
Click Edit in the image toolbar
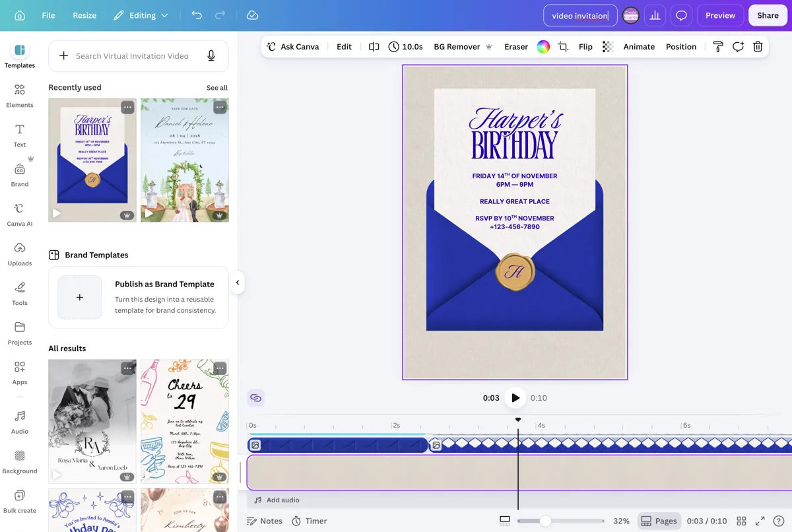point(344,47)
